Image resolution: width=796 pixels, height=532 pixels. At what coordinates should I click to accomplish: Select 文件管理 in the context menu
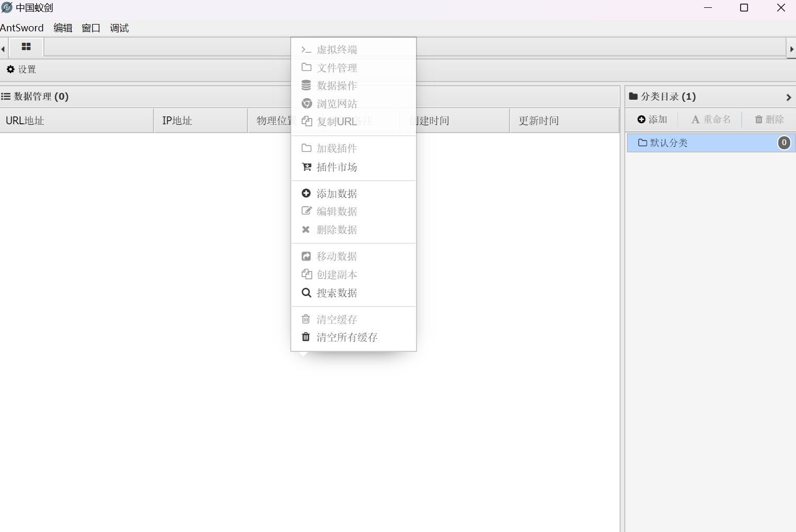353,68
